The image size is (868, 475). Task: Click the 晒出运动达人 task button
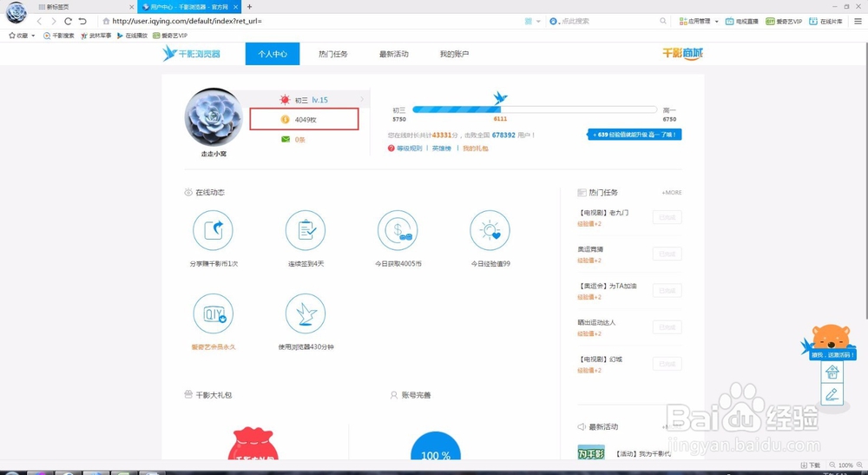[x=667, y=327]
